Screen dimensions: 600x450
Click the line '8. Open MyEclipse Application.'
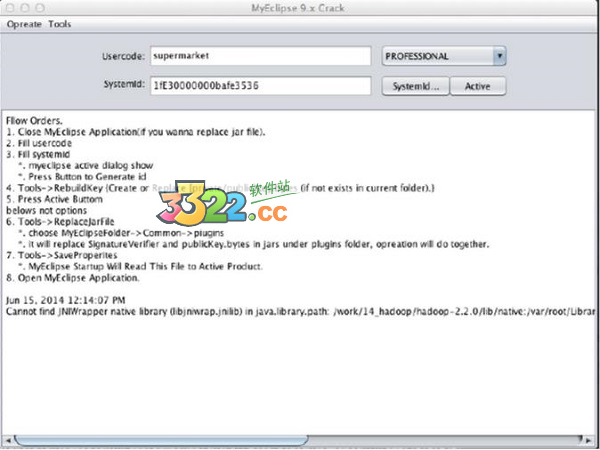tap(73, 278)
